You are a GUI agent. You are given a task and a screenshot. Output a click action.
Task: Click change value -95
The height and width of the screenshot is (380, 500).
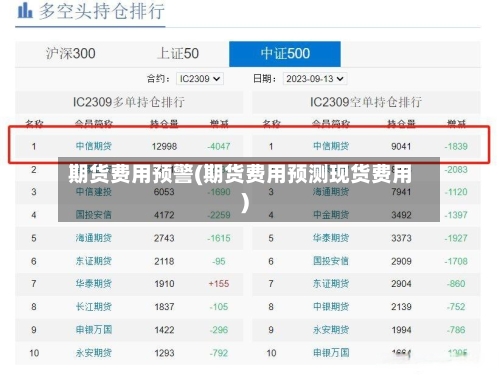coord(219,261)
